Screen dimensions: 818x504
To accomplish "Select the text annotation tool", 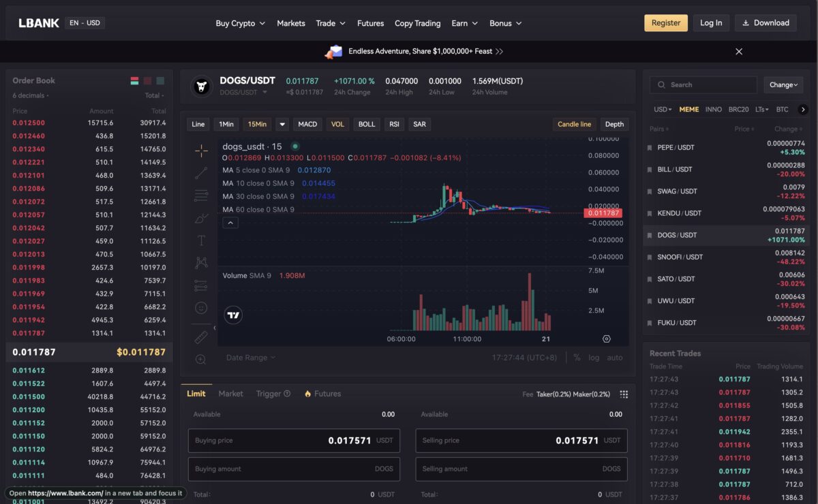I will click(201, 240).
